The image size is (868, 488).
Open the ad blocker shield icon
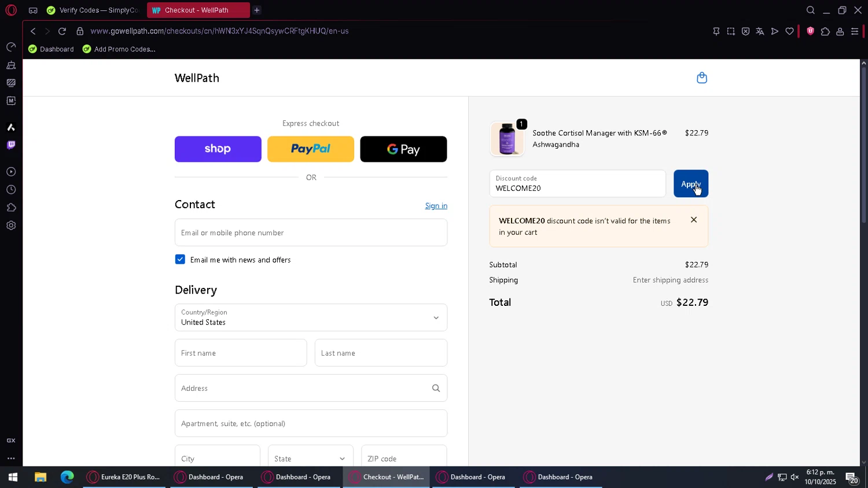tap(810, 31)
